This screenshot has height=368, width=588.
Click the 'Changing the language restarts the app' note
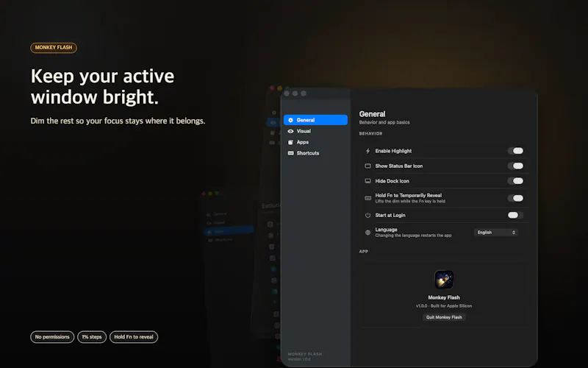413,236
